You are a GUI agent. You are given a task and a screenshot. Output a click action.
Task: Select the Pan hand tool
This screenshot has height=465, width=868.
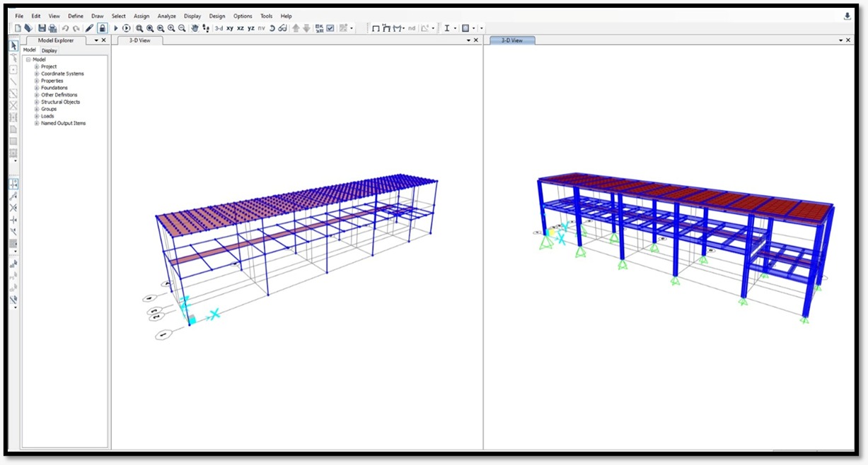(195, 28)
